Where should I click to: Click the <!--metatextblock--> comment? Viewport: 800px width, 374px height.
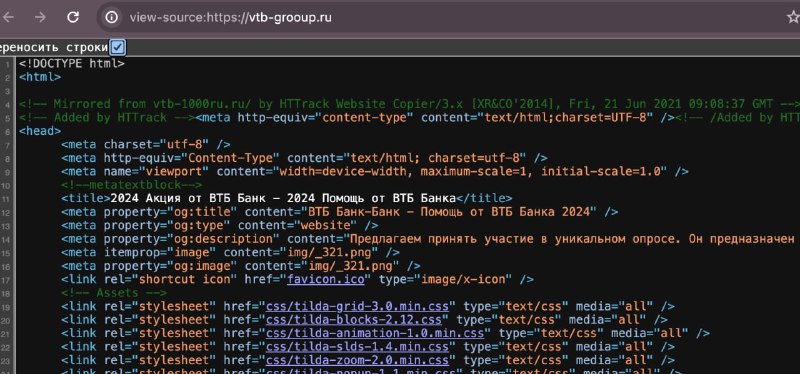[x=132, y=185]
